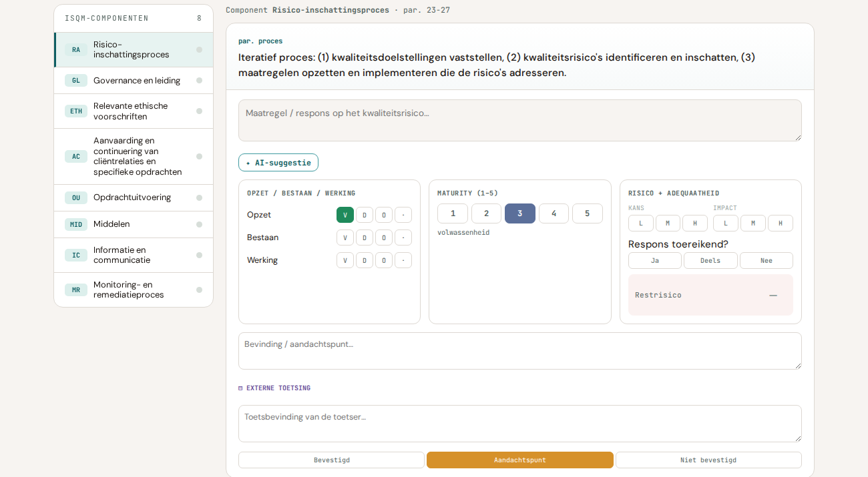Select maturity level 1
This screenshot has height=477, width=868.
(x=453, y=213)
